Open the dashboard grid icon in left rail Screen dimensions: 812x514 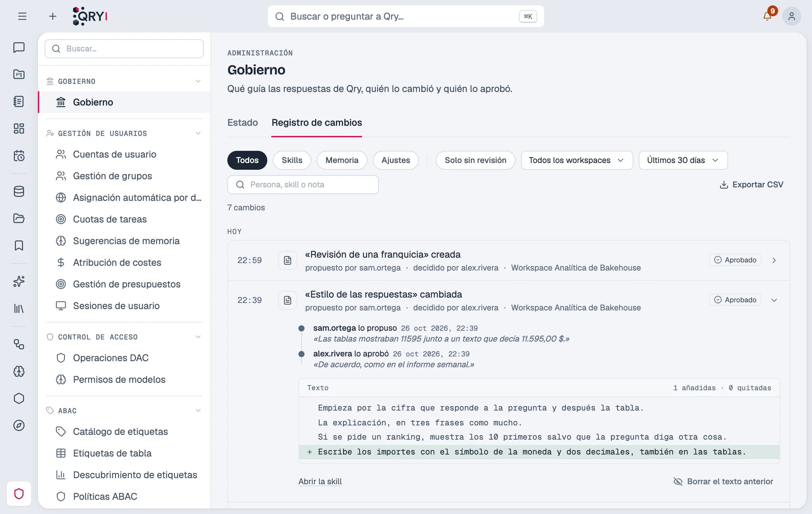click(19, 128)
